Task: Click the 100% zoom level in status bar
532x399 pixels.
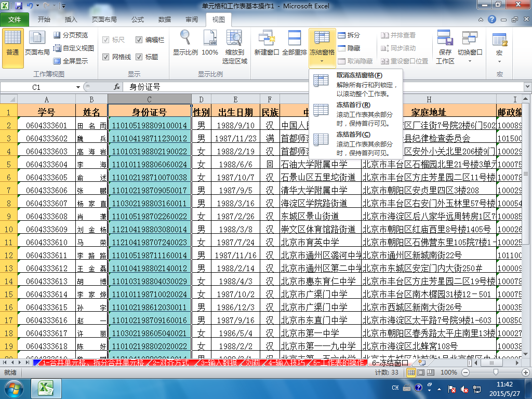Action: [x=448, y=373]
